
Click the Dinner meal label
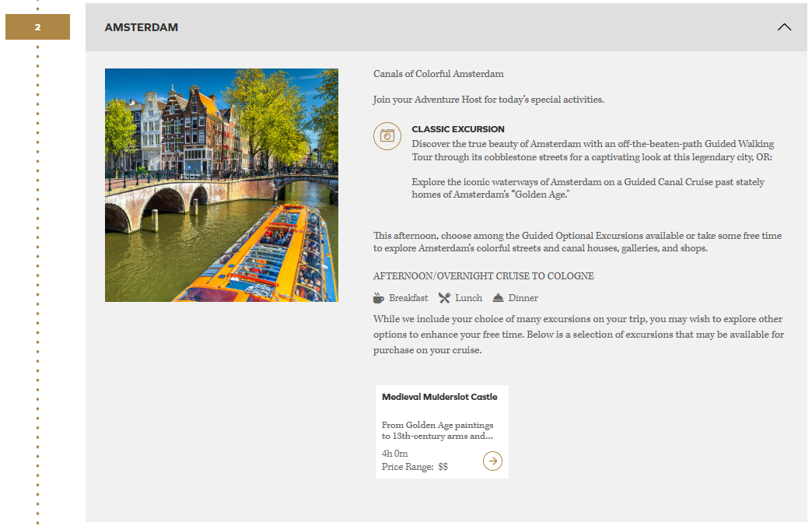pyautogui.click(x=523, y=298)
